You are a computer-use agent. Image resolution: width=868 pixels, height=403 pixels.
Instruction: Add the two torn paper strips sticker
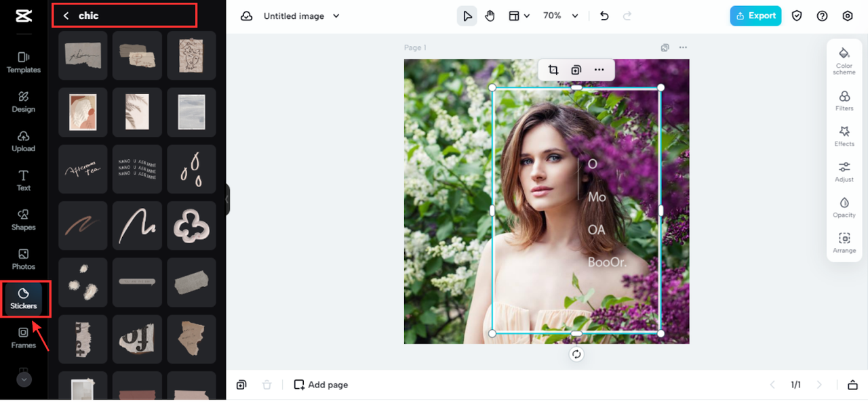click(x=137, y=56)
